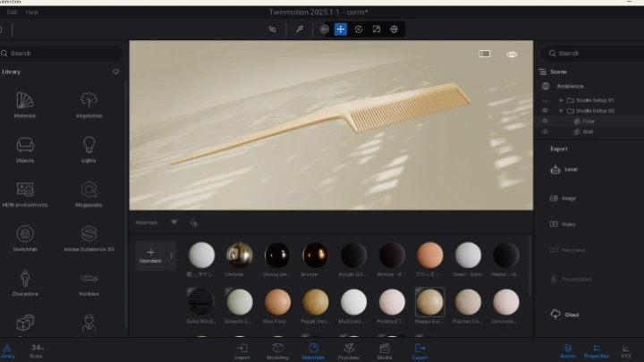Open the Materials filter dropdown
Screen dimensions: 644x362
[174, 222]
